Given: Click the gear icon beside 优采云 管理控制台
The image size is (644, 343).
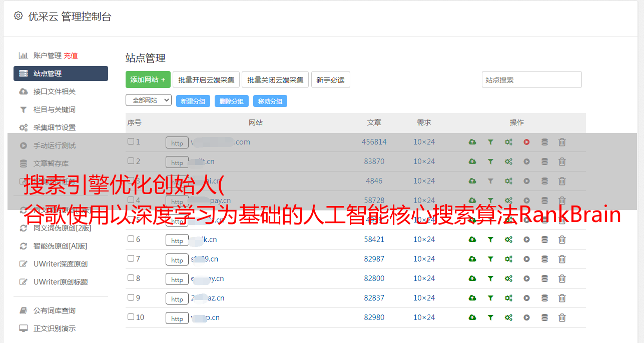Looking at the screenshot, I should click(x=19, y=16).
